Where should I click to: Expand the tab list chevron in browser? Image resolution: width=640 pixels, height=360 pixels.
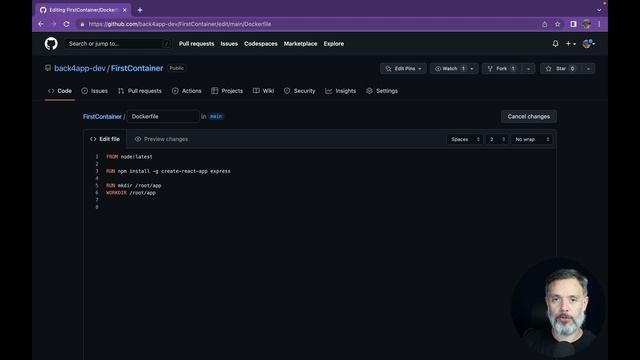[599, 10]
